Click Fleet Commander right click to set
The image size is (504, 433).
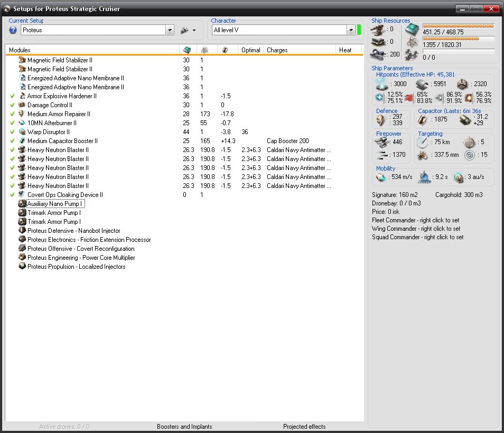click(416, 220)
